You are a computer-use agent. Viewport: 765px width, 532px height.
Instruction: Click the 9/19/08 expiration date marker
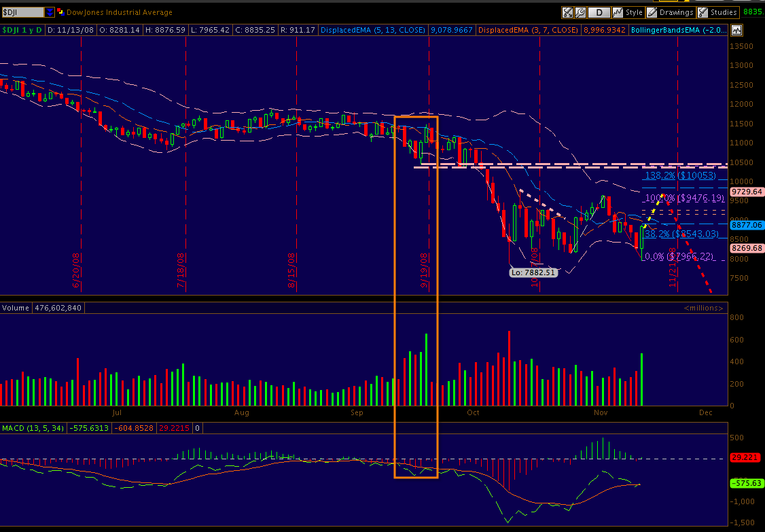pos(424,270)
